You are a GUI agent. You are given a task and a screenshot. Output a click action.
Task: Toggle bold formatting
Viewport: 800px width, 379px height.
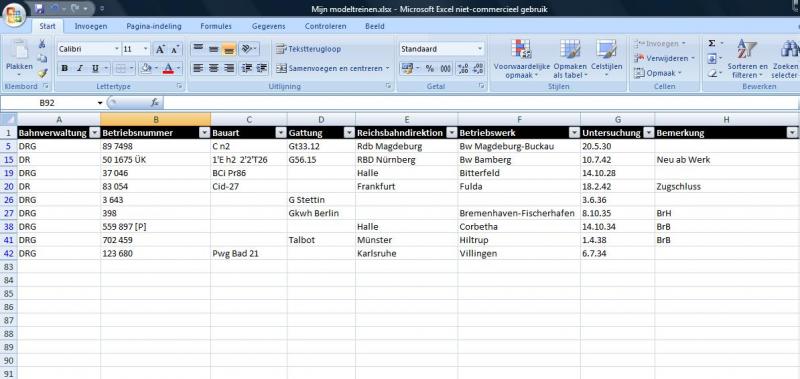click(x=64, y=68)
